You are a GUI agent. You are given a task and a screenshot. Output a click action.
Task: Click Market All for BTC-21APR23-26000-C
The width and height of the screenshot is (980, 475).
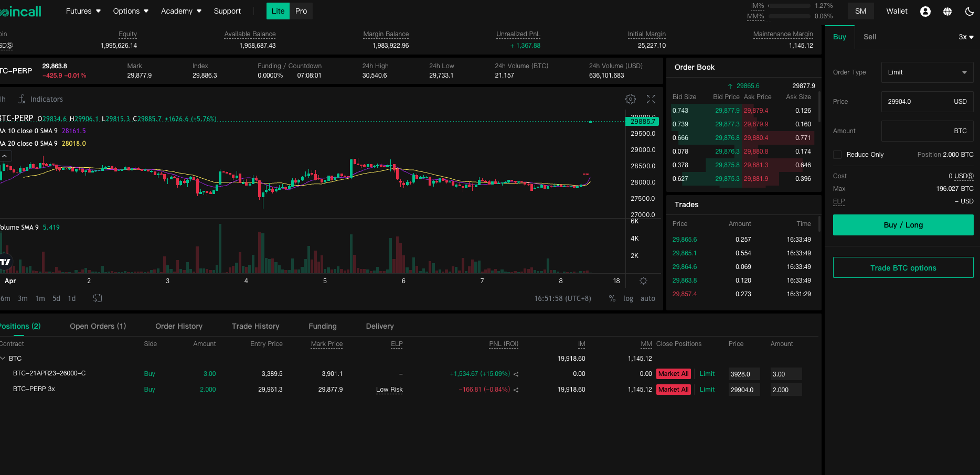pos(673,374)
